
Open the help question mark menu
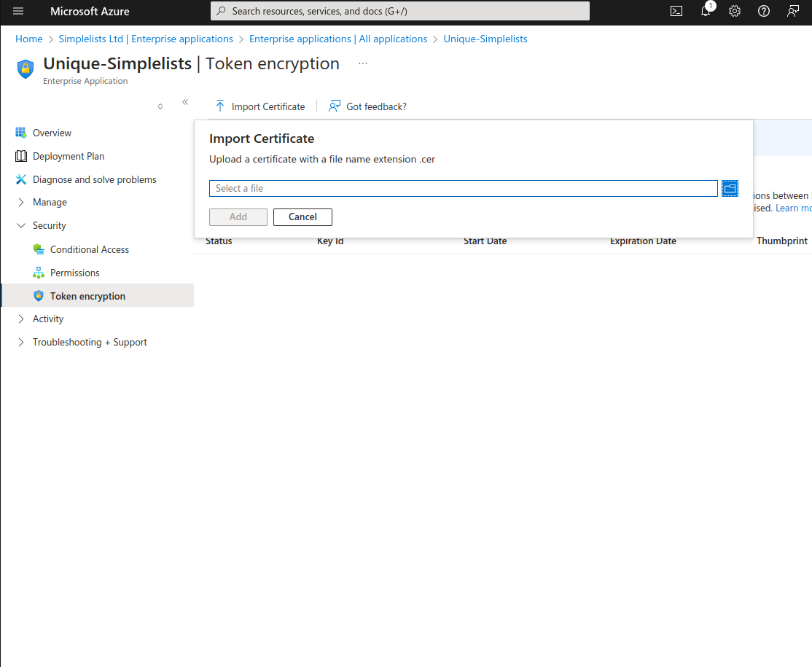(x=763, y=11)
